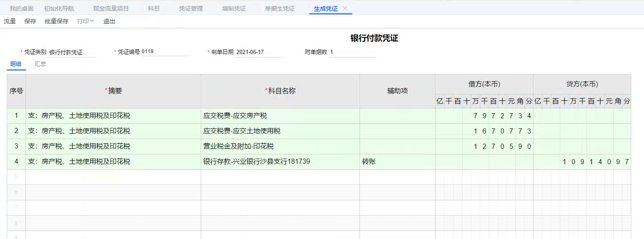
Task: Click the 营业税金及附加-印花税 account cell
Action: (280, 146)
